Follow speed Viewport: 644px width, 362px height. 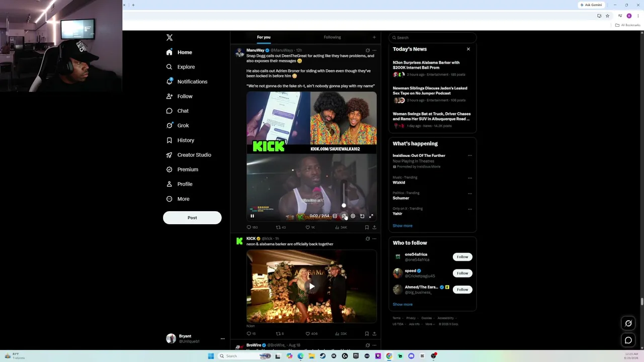(x=462, y=273)
